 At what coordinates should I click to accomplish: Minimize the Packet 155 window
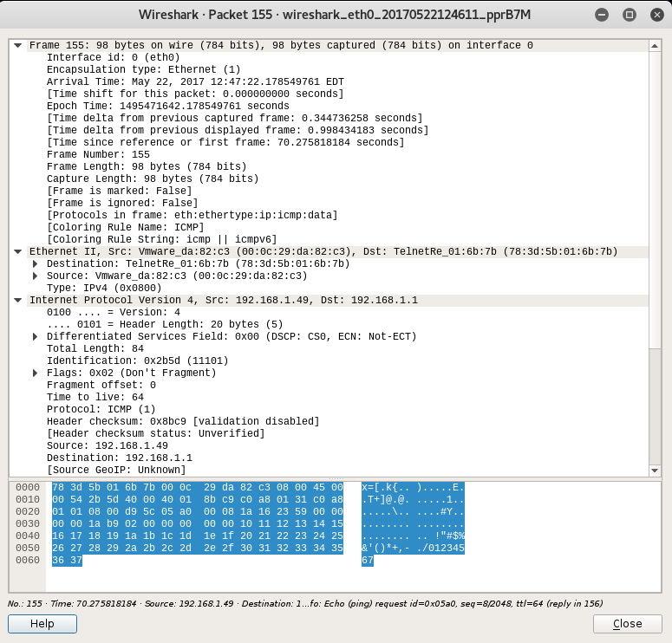click(603, 15)
